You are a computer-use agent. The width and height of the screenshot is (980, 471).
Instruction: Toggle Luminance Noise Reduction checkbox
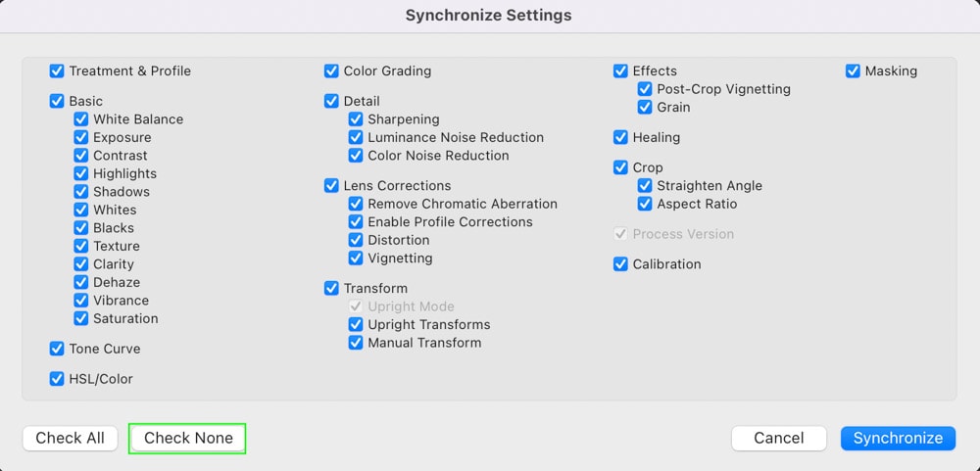pyautogui.click(x=356, y=138)
